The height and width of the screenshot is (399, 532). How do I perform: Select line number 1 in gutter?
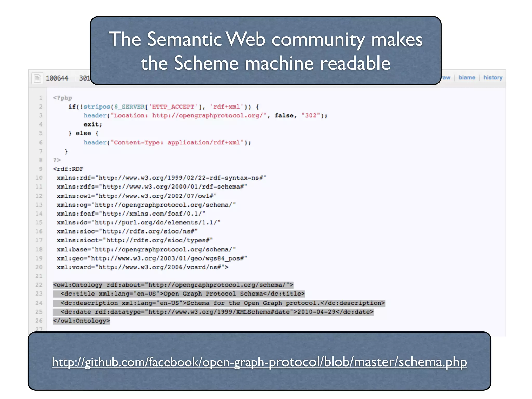click(x=41, y=98)
